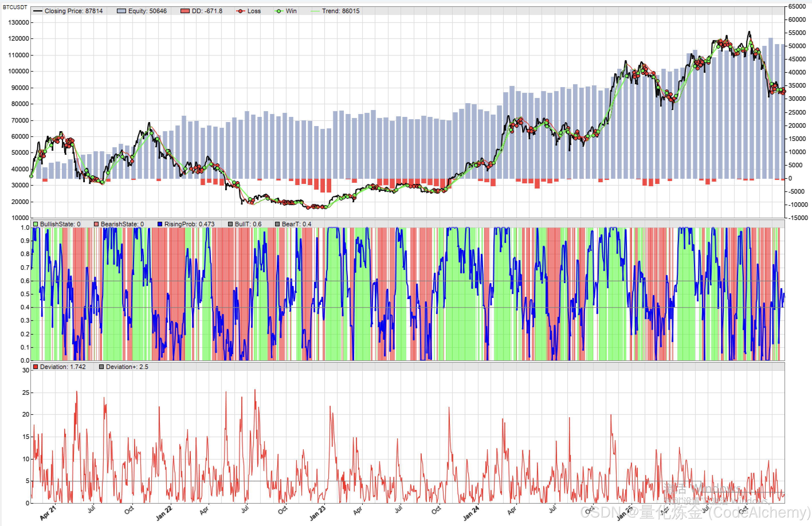Click the gray BullT legend square
The height and width of the screenshot is (526, 812).
point(230,224)
